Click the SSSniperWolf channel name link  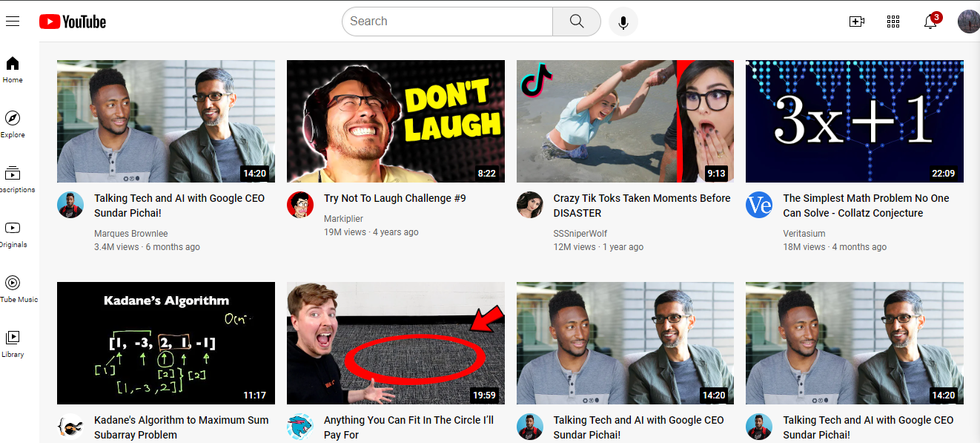tap(580, 234)
